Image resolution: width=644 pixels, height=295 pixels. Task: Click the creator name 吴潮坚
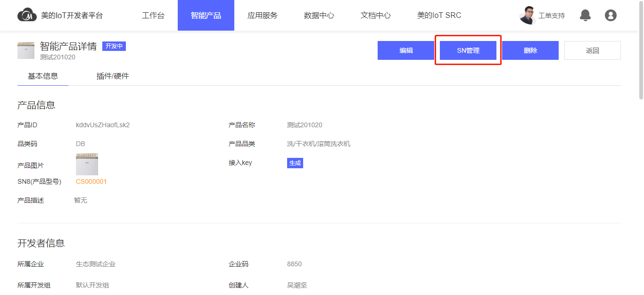297,285
